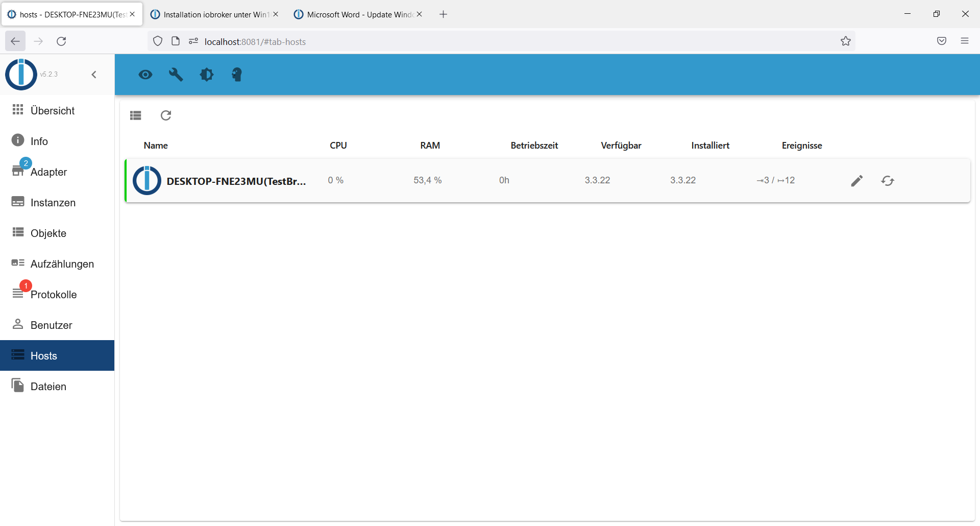Screen dimensions: 980x526
Task: Open a new browser tab with the plus button
Action: [x=444, y=14]
